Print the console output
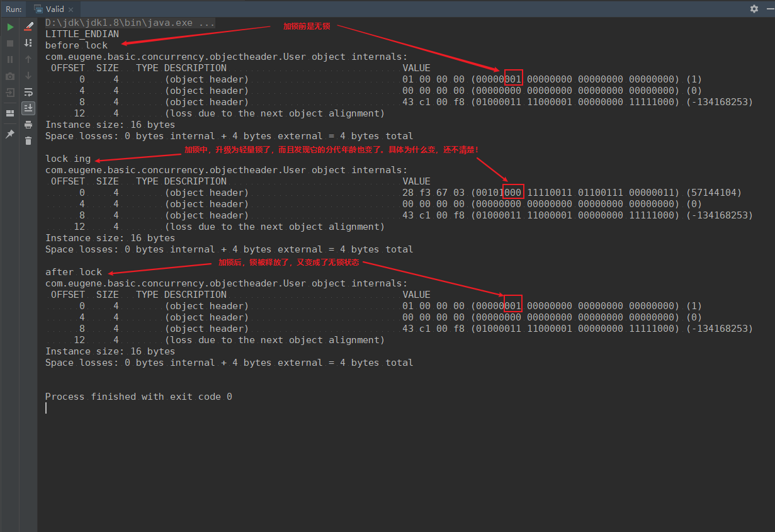The height and width of the screenshot is (532, 775). (28, 125)
